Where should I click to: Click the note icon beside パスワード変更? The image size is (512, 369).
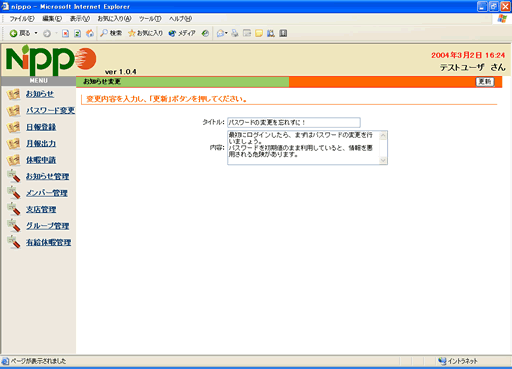[x=13, y=111]
